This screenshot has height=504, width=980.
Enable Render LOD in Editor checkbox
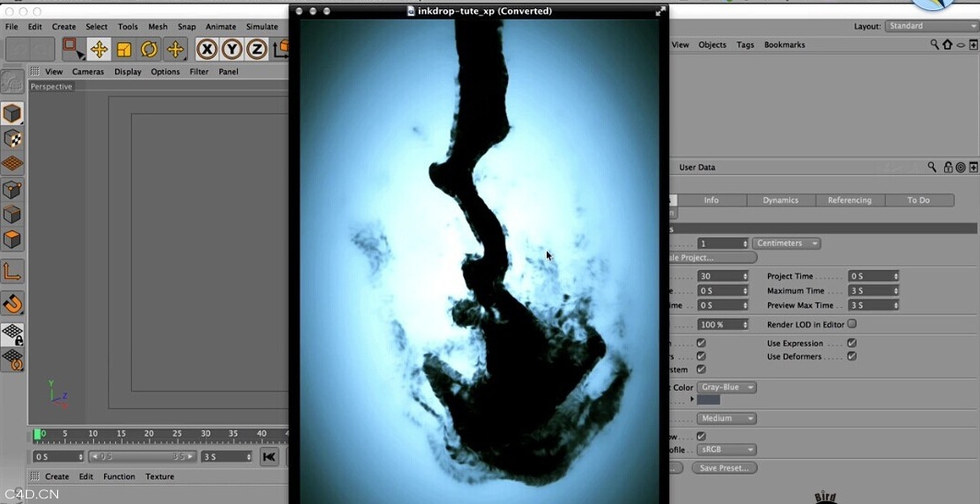click(x=852, y=324)
